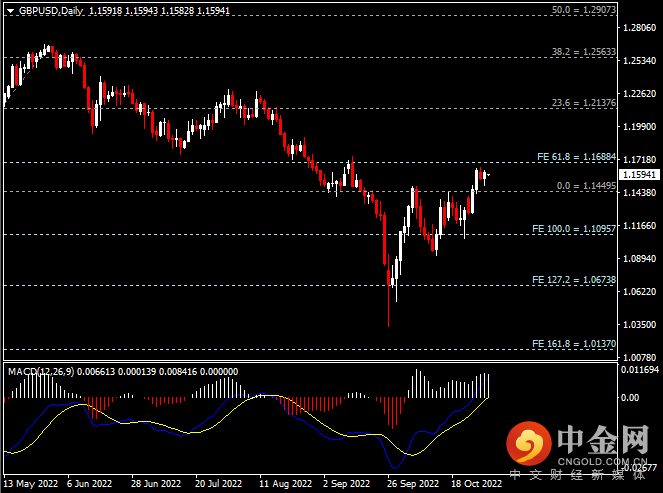Click the 2 Sep 2022 date label

pos(347,484)
